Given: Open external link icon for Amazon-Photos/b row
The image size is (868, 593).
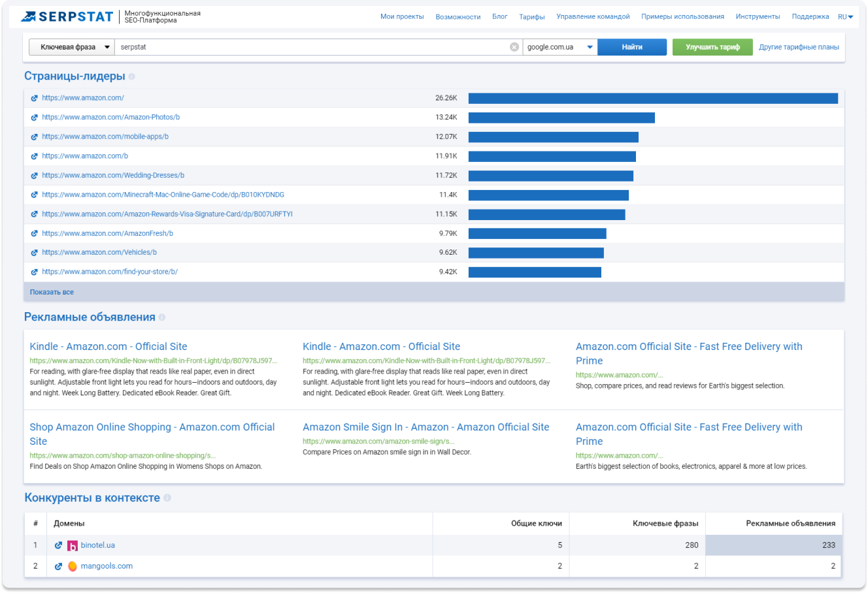Looking at the screenshot, I should pyautogui.click(x=34, y=118).
